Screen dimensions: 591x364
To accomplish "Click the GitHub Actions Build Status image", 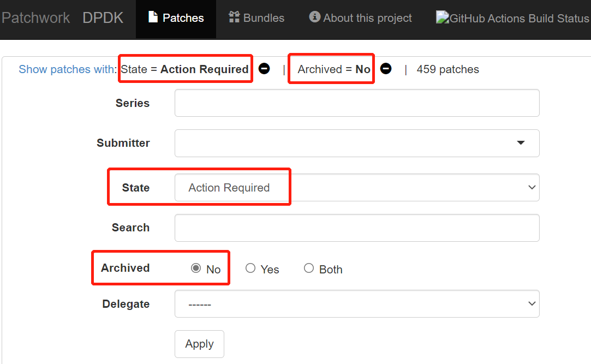I will [513, 17].
